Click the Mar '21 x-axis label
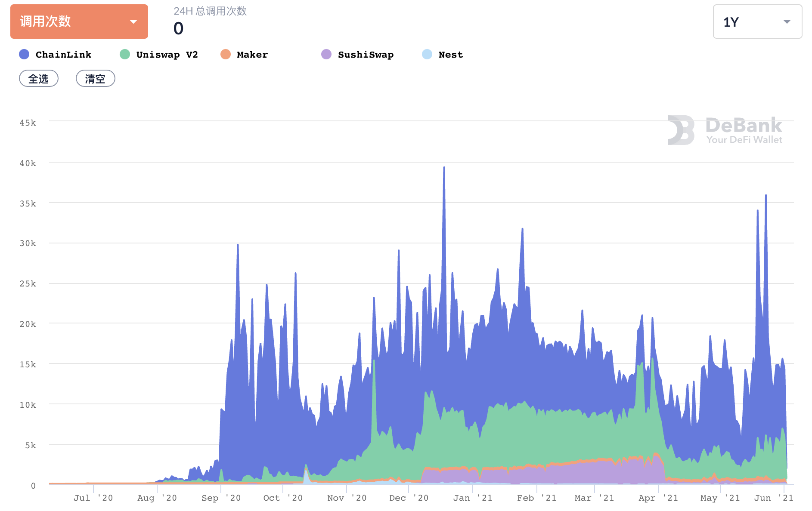 [x=595, y=498]
